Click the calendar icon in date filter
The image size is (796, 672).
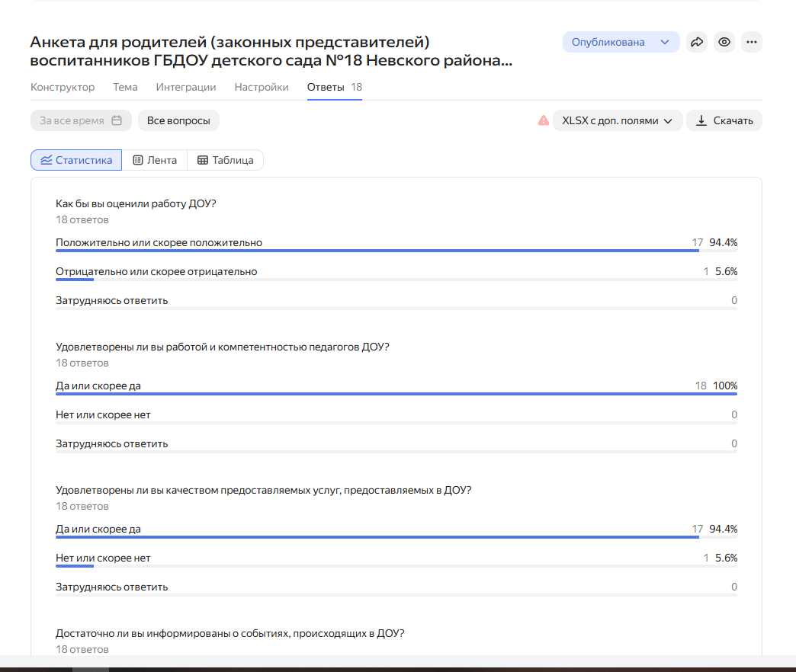[117, 120]
